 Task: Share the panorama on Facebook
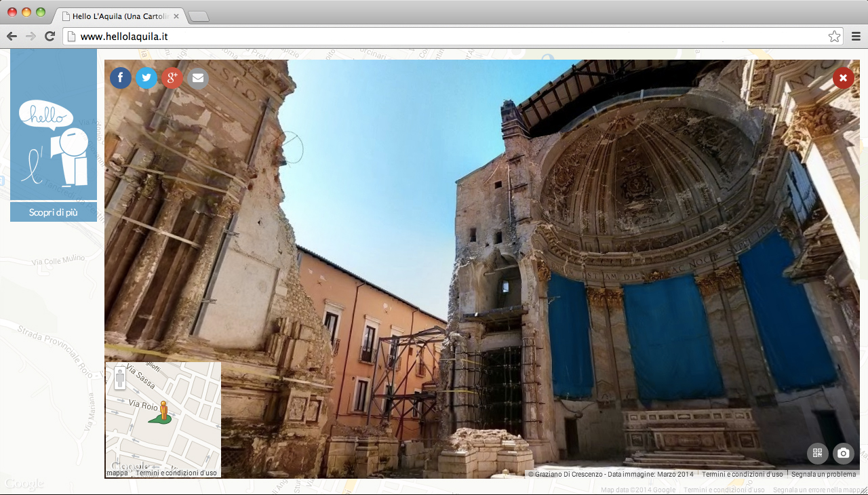click(121, 78)
